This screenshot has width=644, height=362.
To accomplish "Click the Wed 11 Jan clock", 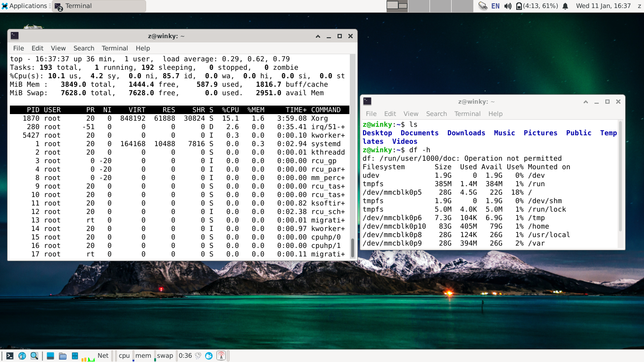I will pos(603,6).
